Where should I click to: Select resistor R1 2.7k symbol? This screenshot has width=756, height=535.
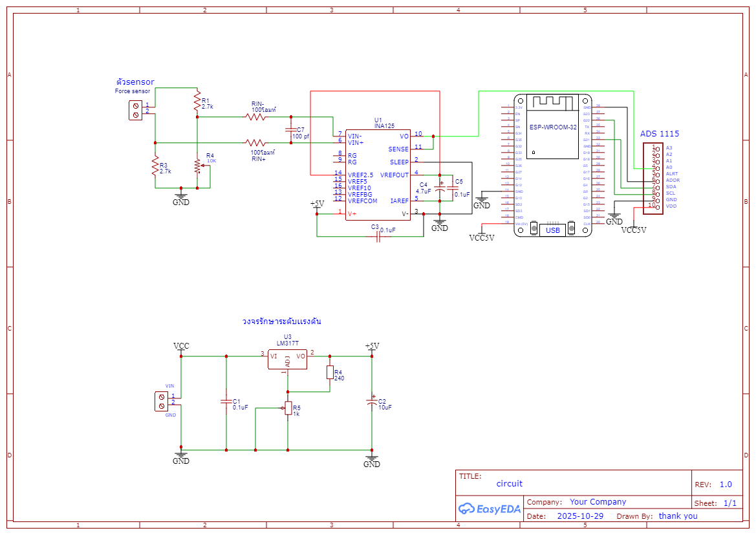[197, 102]
